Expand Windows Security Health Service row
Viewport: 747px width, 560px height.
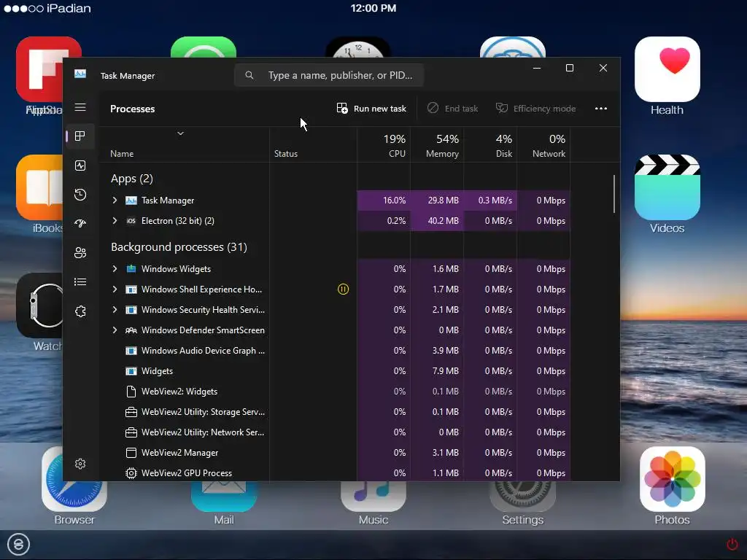[115, 309]
